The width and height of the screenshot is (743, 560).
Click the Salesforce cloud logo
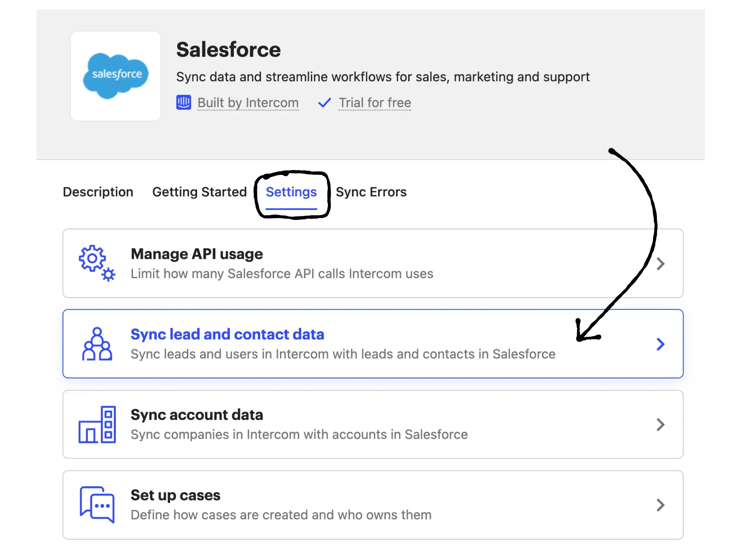point(116,76)
